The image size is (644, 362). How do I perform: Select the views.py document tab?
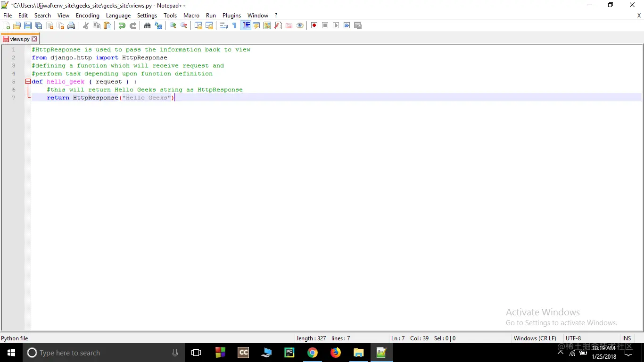(x=20, y=39)
